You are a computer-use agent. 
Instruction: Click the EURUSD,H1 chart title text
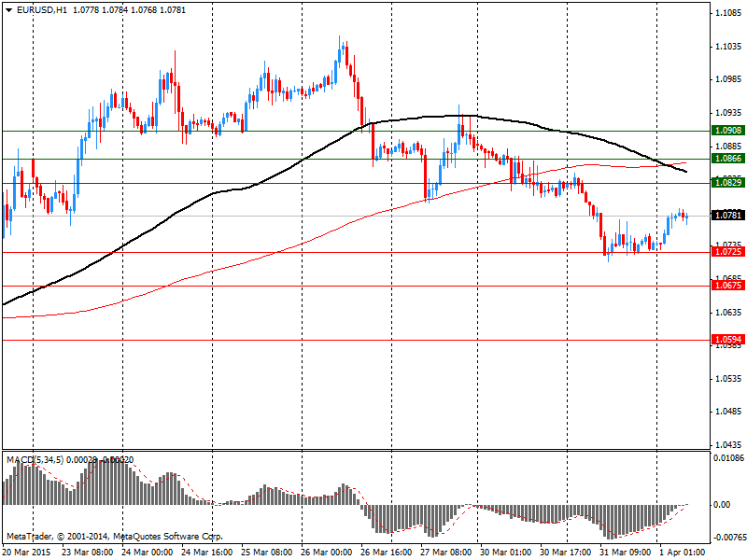(x=42, y=10)
